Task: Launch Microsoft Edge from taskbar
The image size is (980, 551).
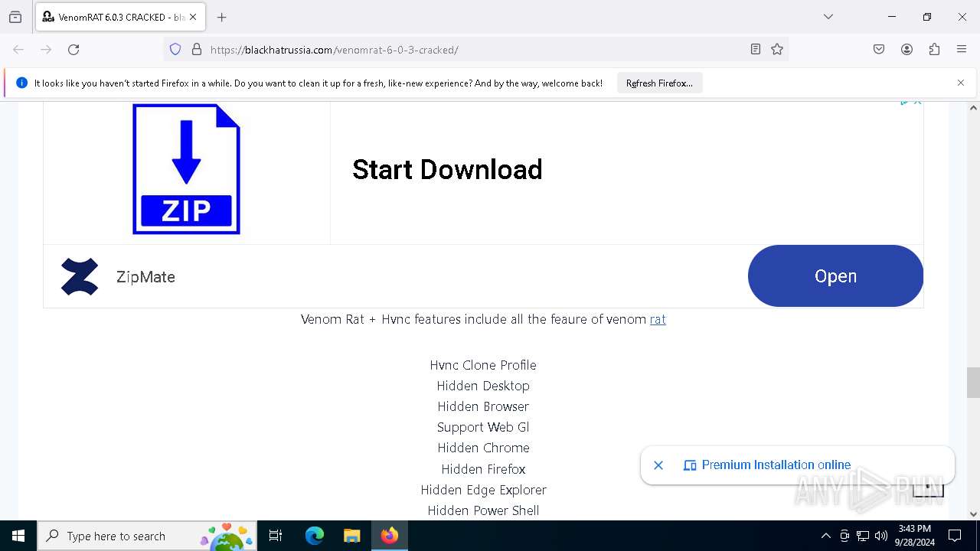Action: [x=315, y=536]
